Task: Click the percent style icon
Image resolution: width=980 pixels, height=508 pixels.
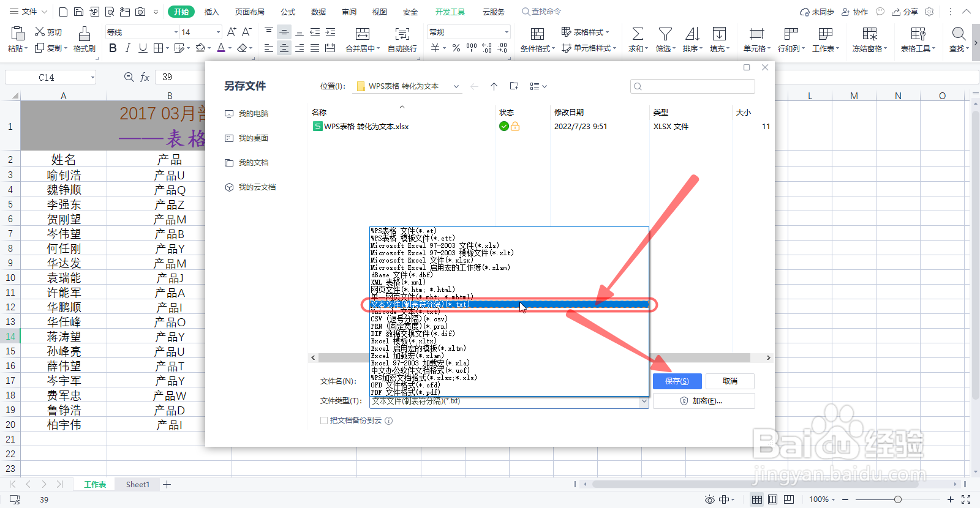Action: [456, 48]
